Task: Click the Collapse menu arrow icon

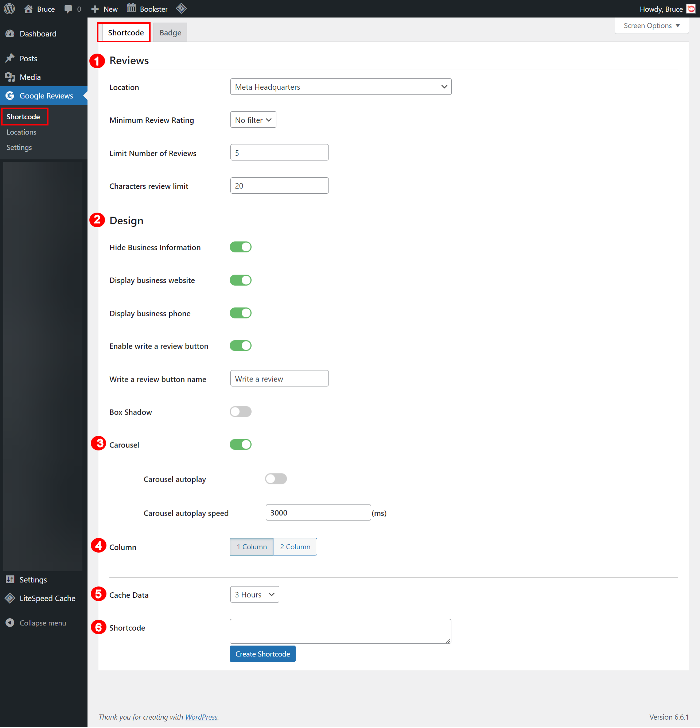Action: click(x=10, y=623)
